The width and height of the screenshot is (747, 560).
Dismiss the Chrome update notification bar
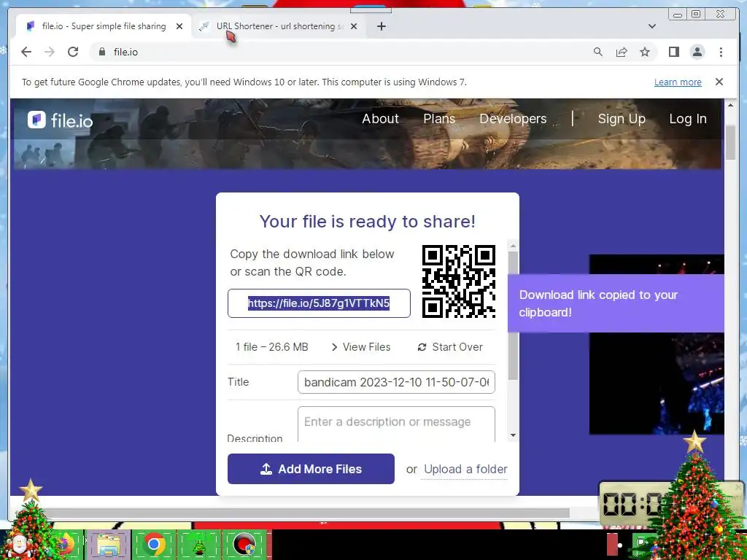tap(719, 82)
